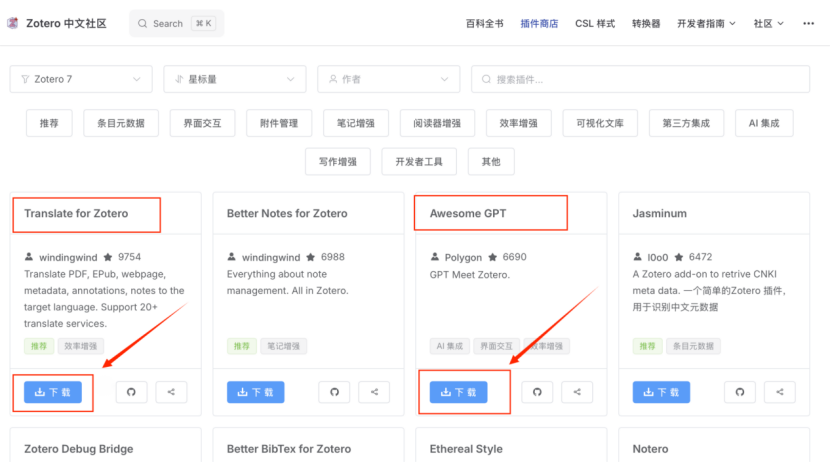The height and width of the screenshot is (462, 830).
Task: Click share icon on Translate for Zotero card
Action: [171, 392]
